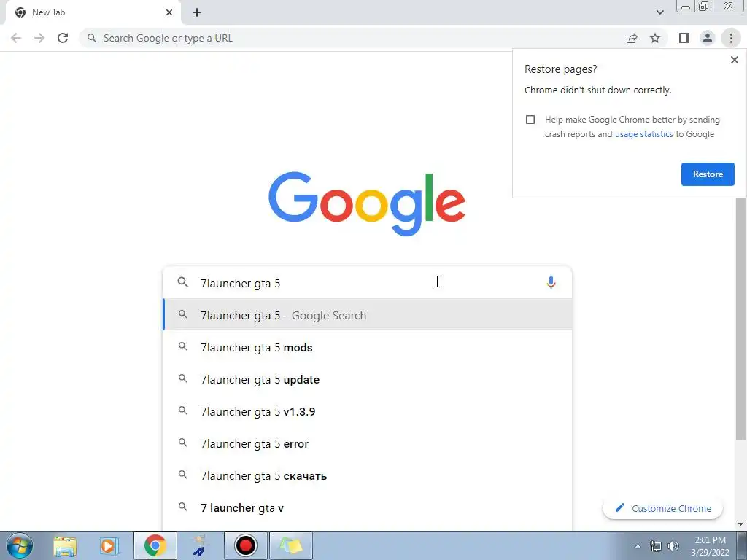Reload the current page

tap(63, 38)
